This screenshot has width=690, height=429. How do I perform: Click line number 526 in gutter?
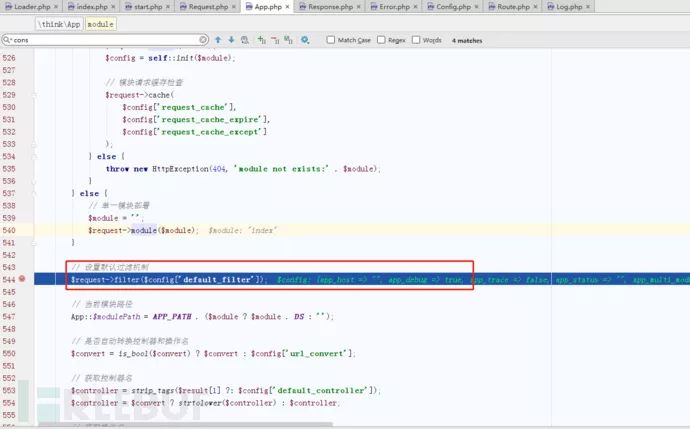pos(9,58)
